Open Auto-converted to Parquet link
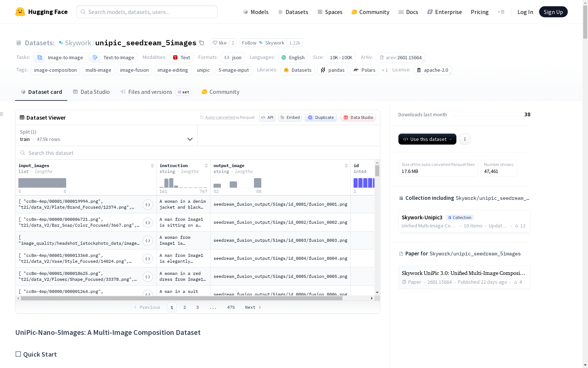The height and width of the screenshot is (368, 588). point(227,117)
